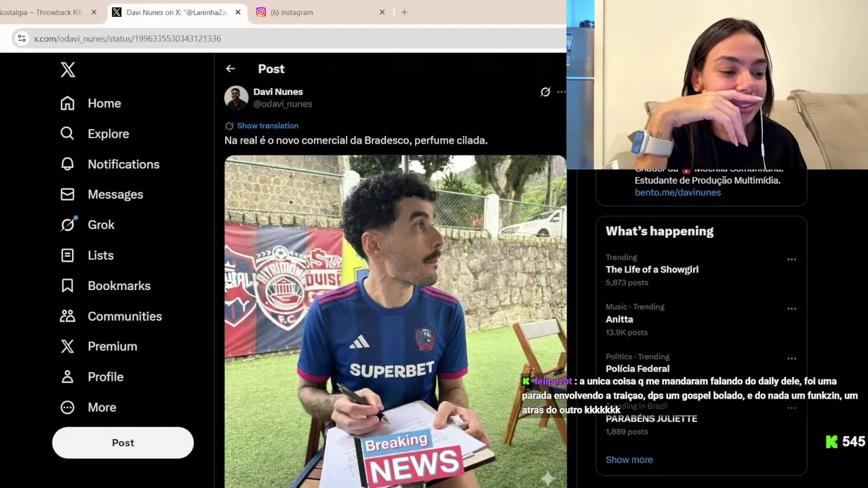
Task: Open The Life of a Showgirl trend
Action: (x=652, y=269)
